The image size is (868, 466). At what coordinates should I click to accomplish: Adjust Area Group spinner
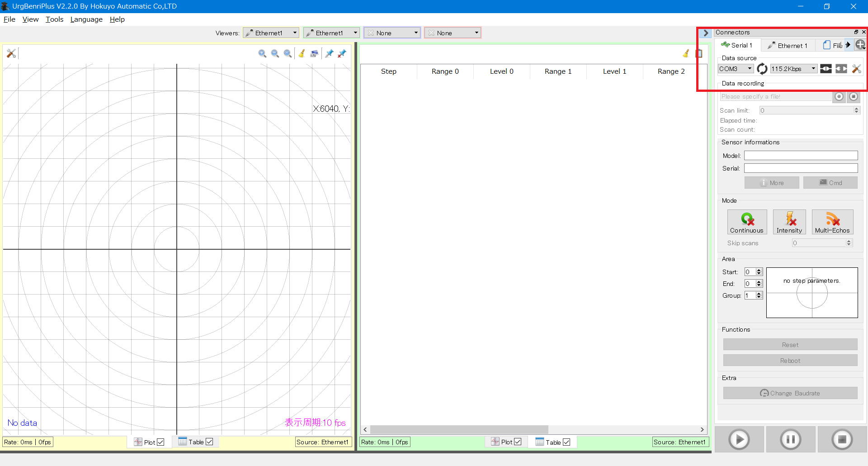coord(759,295)
